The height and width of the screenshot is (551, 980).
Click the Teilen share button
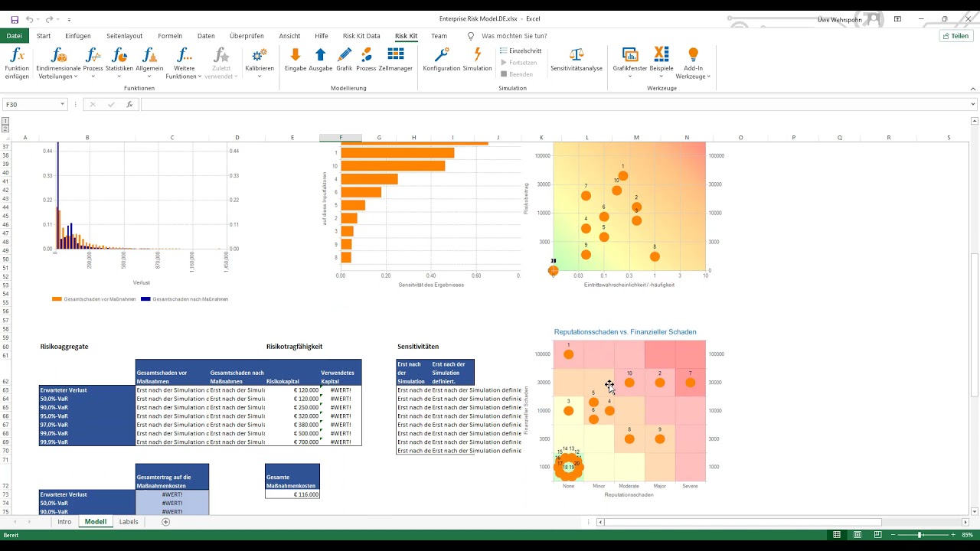click(x=956, y=36)
